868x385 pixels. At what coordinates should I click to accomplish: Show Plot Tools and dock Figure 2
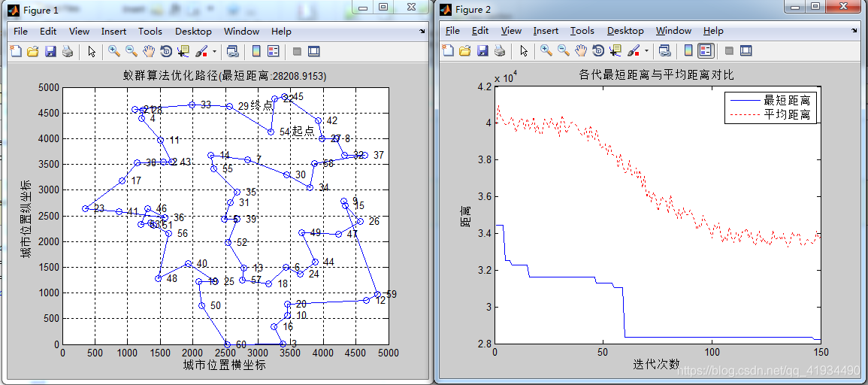click(746, 51)
